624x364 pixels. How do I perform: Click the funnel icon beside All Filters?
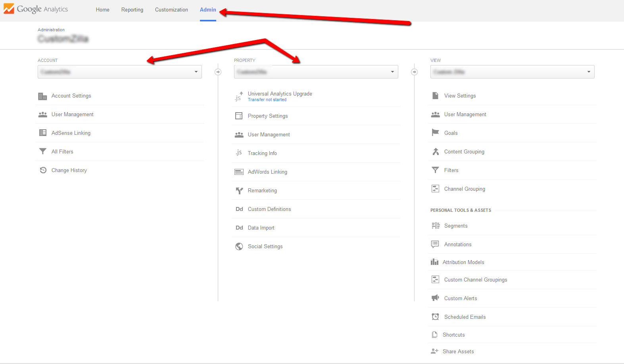(42, 151)
